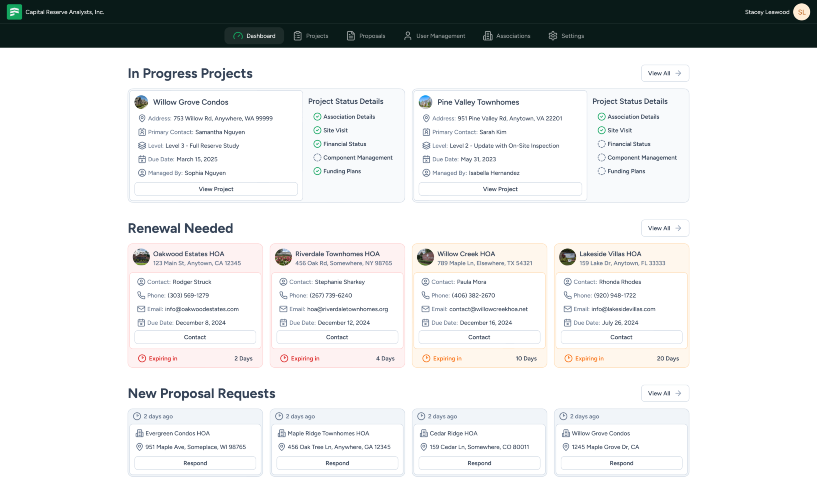The width and height of the screenshot is (817, 500).
Task: View all In Progress Projects
Action: pyautogui.click(x=665, y=73)
